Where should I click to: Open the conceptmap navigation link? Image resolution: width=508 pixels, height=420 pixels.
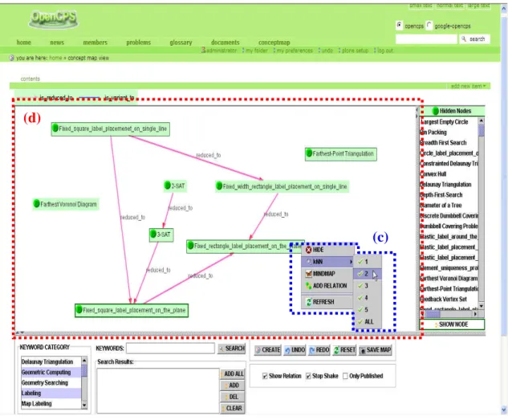[274, 43]
